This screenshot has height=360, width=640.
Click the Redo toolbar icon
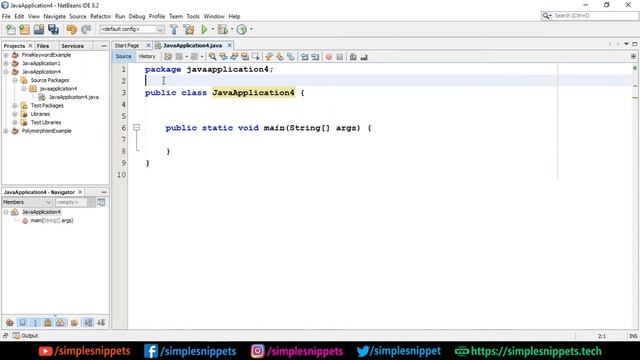pyautogui.click(x=86, y=29)
